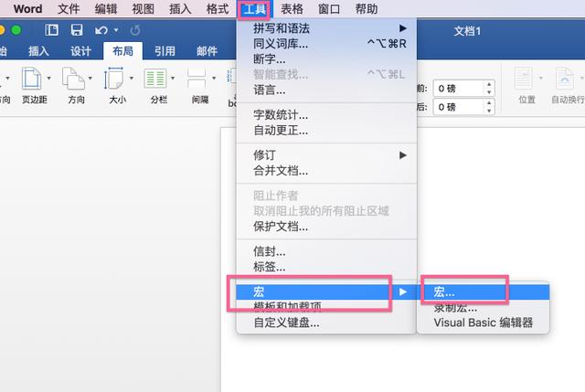The height and width of the screenshot is (392, 585).
Task: Expand the 大小 dropdown arrow
Action: (132, 79)
